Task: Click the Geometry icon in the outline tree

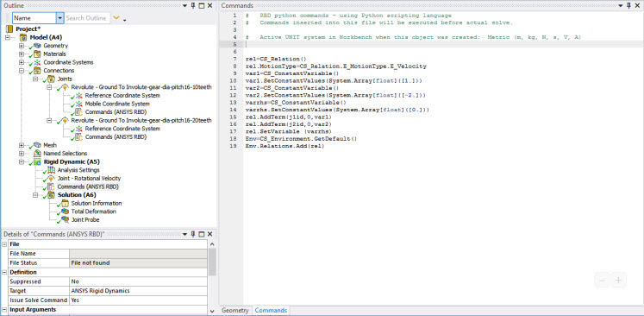Action: (37, 46)
